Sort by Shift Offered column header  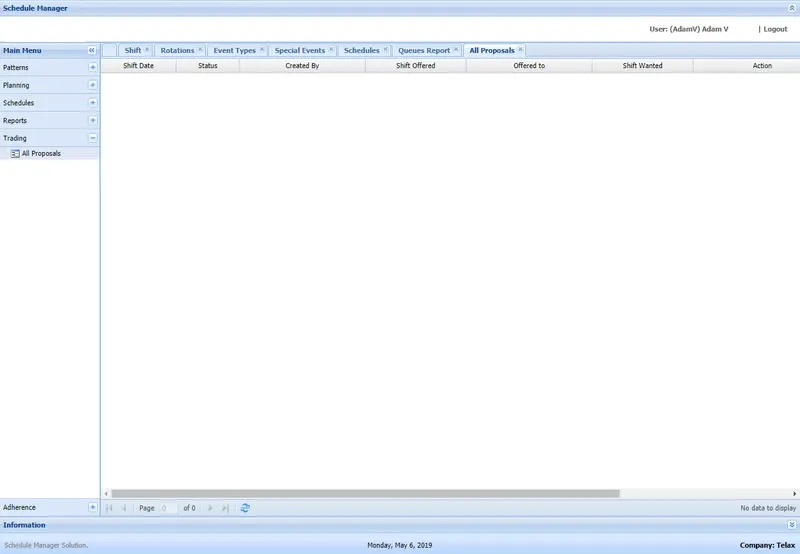tap(415, 65)
